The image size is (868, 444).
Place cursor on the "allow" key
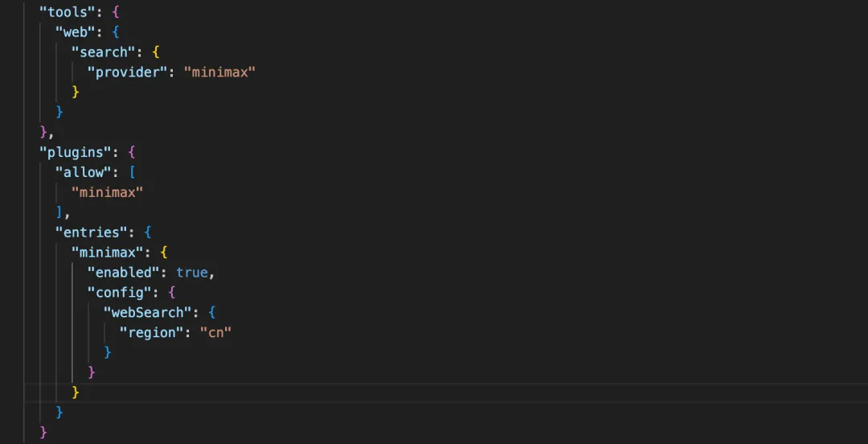[84, 171]
